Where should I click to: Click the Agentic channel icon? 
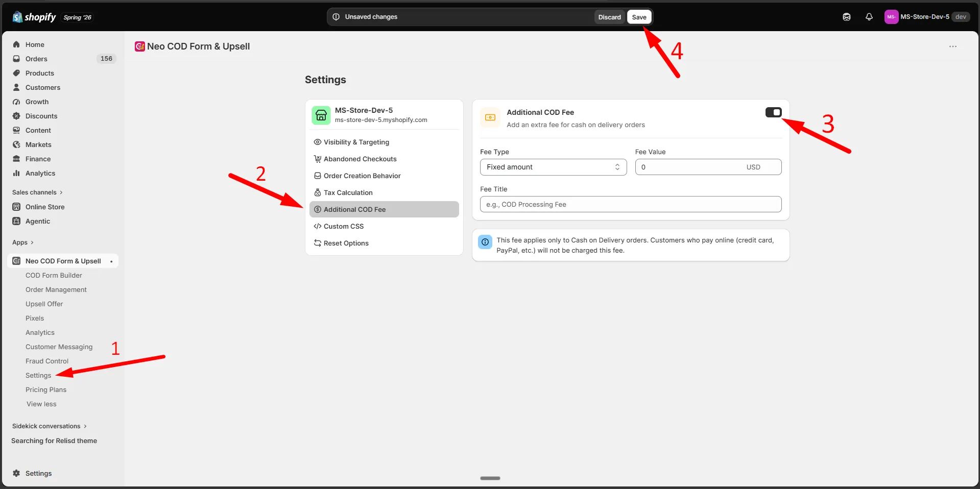[x=16, y=221]
